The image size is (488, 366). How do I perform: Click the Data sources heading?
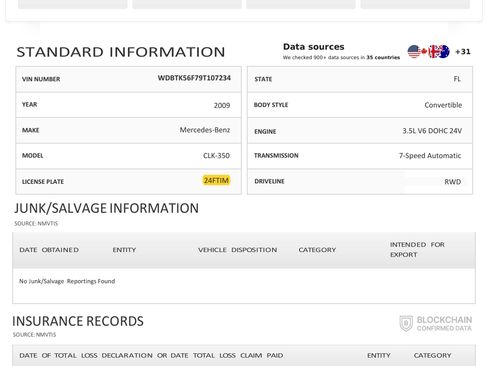(x=313, y=47)
